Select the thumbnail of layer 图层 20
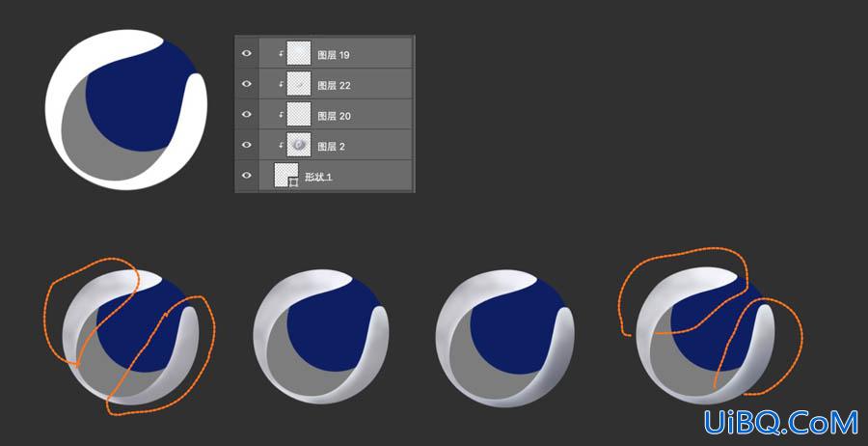Image resolution: width=868 pixels, height=446 pixels. 298,114
